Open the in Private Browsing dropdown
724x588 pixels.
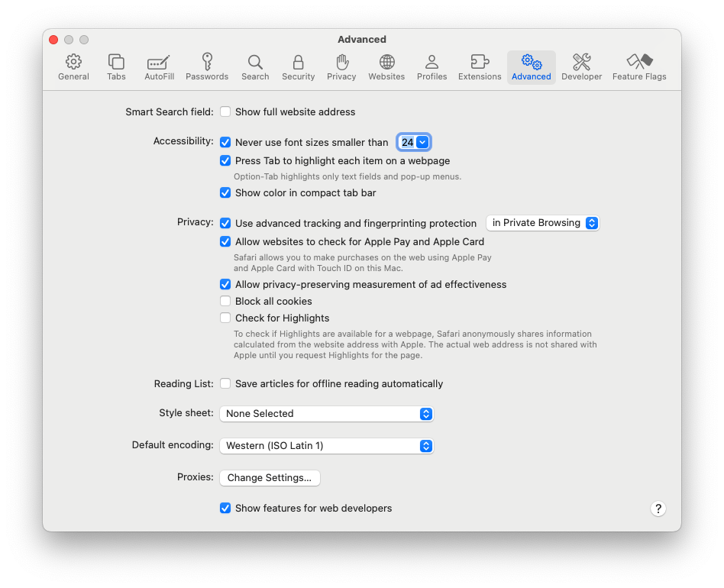pyautogui.click(x=542, y=223)
